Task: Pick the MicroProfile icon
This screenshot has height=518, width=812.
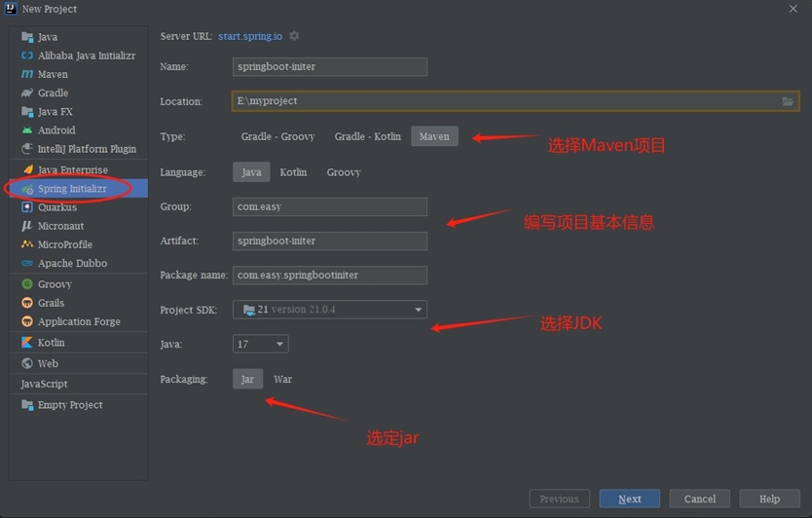Action: click(x=27, y=244)
